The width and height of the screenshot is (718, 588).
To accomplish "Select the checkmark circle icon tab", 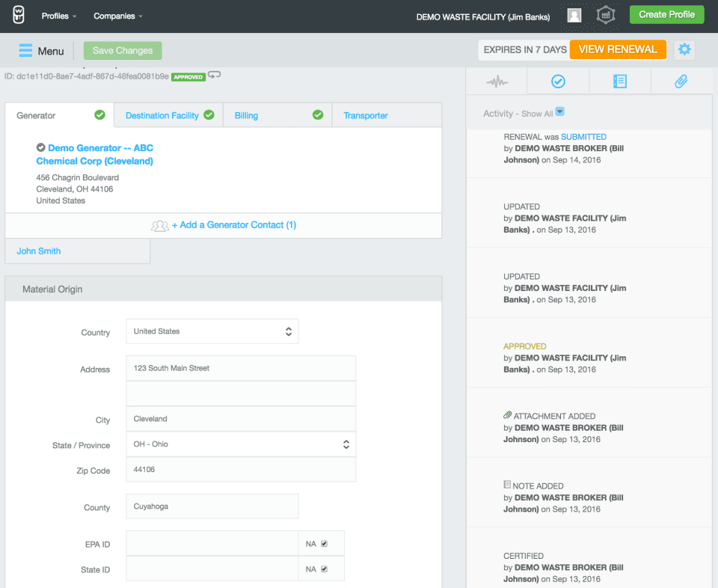I will [x=558, y=82].
